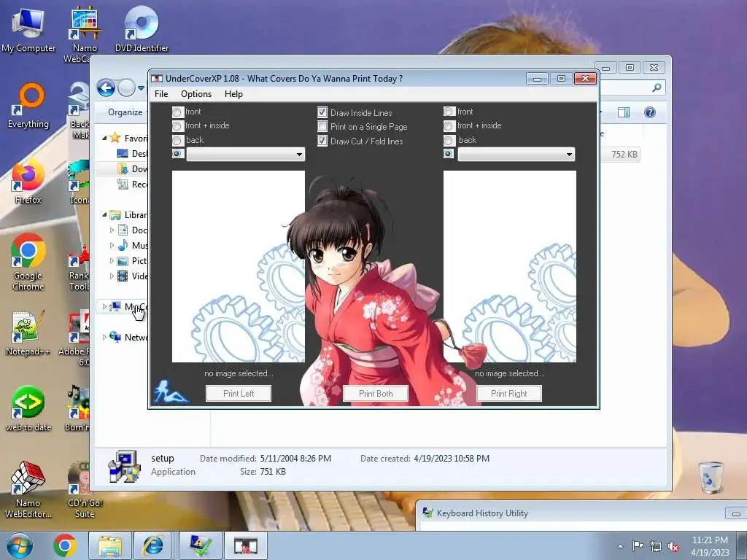The height and width of the screenshot is (560, 747).
Task: Click the blue lady silhouette logo
Action: click(171, 392)
